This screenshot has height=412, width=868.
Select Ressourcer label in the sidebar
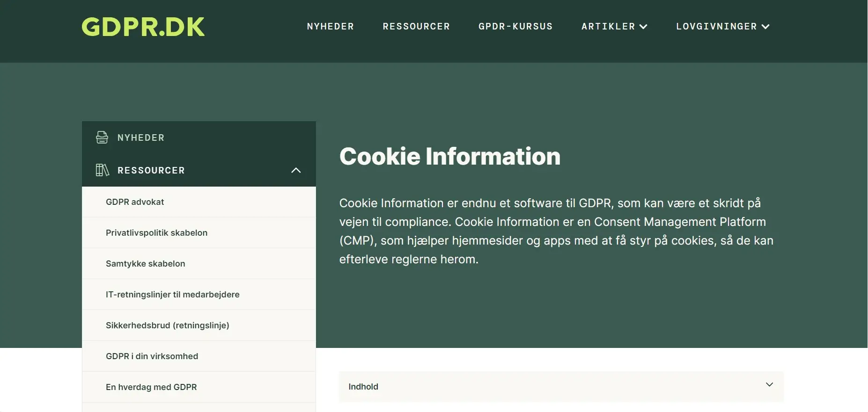pyautogui.click(x=151, y=171)
